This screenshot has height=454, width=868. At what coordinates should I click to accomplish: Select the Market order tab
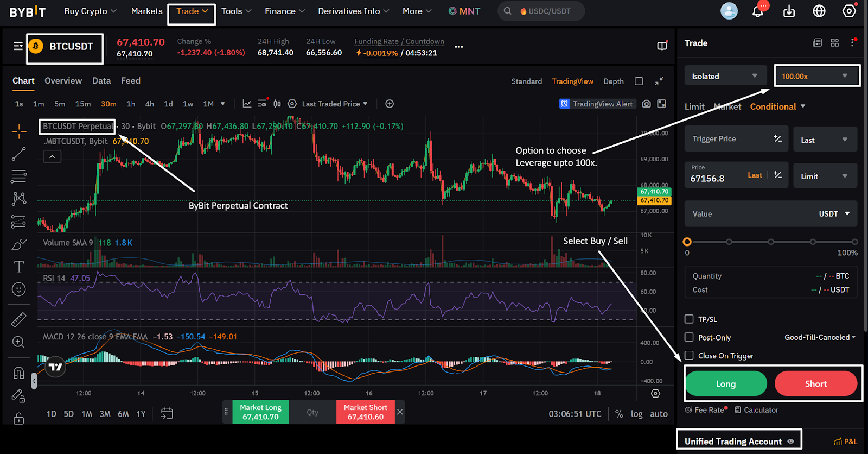(727, 106)
